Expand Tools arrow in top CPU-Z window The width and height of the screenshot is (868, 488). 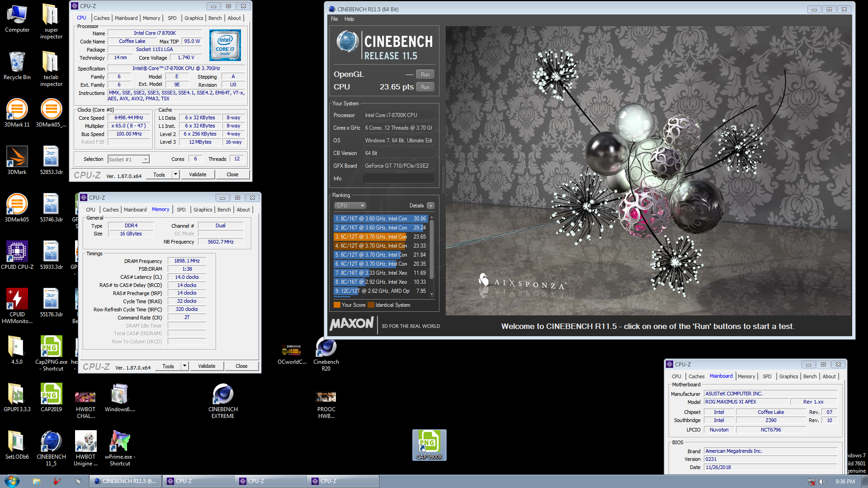click(175, 174)
